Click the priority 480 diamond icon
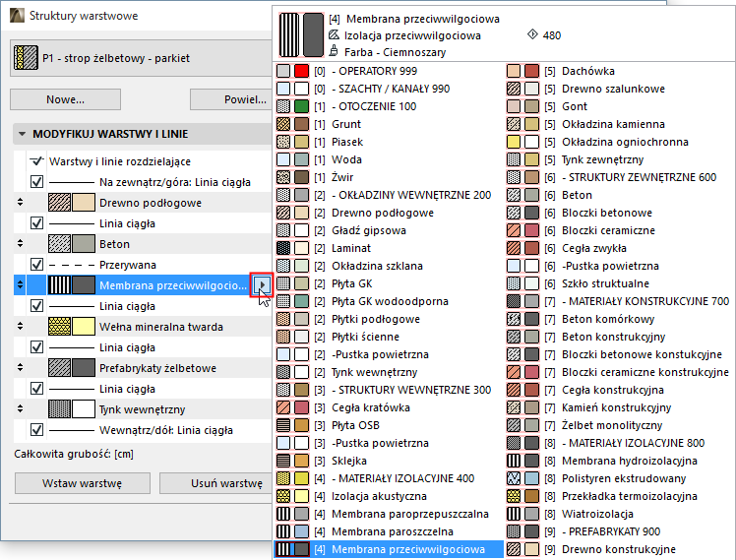The width and height of the screenshot is (736, 560). (532, 34)
